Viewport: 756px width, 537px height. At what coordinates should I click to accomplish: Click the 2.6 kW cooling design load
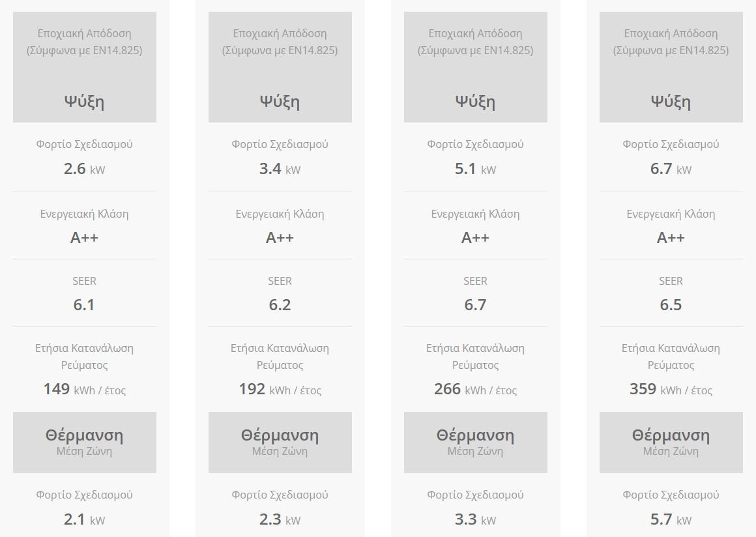tap(84, 169)
